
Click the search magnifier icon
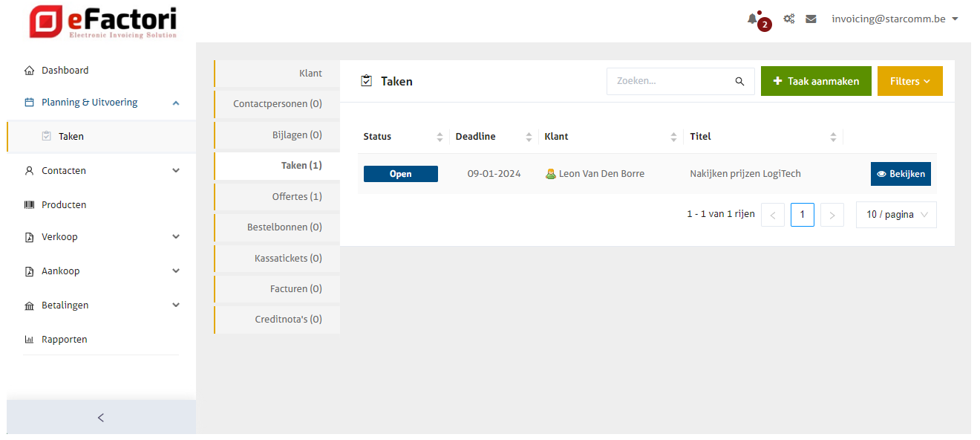click(739, 82)
